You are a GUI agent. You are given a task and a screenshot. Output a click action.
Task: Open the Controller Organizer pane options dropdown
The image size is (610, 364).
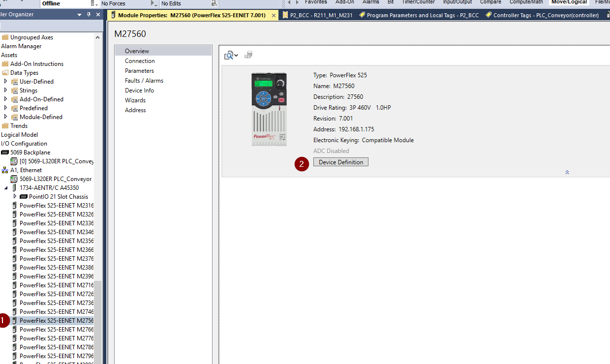tap(80, 15)
